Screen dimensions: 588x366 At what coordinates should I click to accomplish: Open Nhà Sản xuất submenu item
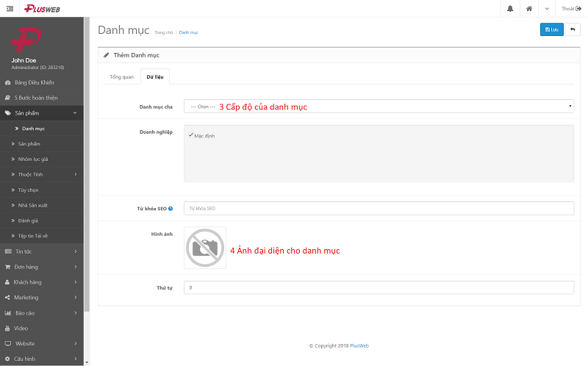pyautogui.click(x=42, y=206)
